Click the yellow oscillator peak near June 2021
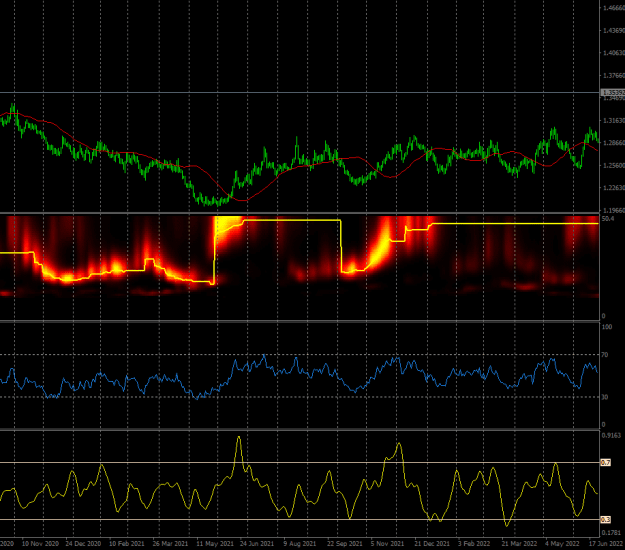 [x=239, y=438]
